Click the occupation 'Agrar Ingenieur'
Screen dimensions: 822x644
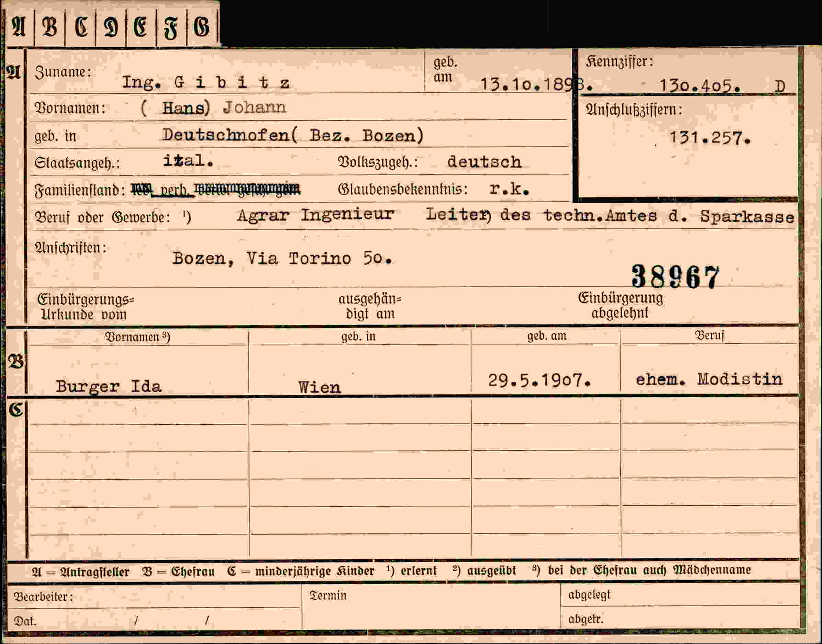point(316,215)
